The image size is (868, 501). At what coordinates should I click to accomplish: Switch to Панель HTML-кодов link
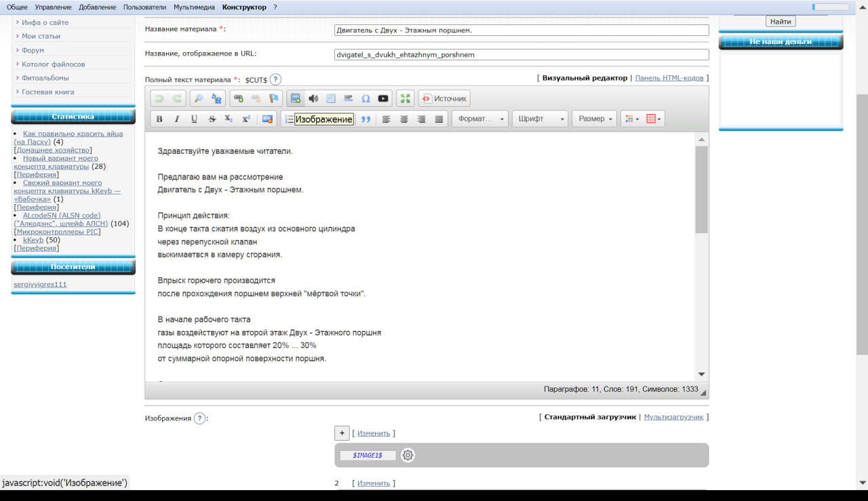[x=669, y=78]
